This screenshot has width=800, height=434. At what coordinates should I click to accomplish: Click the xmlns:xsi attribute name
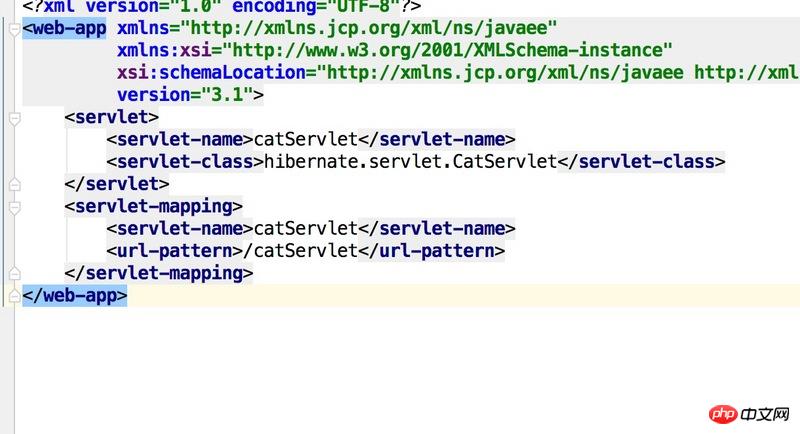[x=164, y=50]
